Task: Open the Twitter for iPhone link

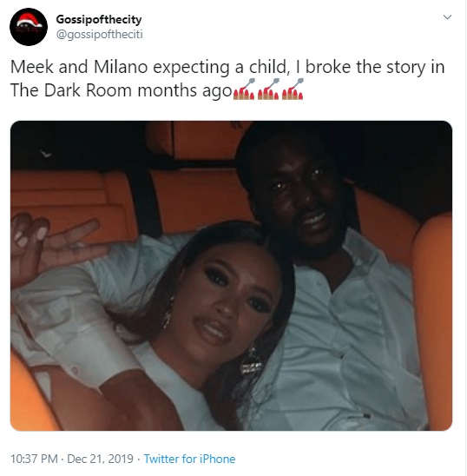Action: pyautogui.click(x=189, y=459)
